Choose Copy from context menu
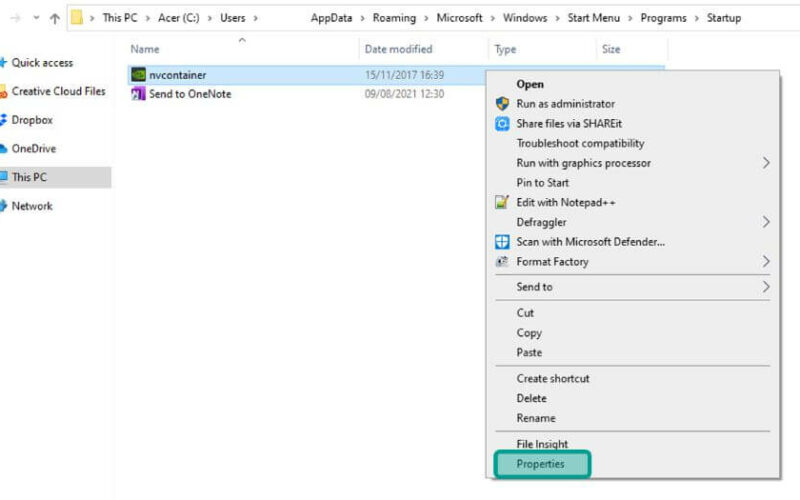 point(529,333)
